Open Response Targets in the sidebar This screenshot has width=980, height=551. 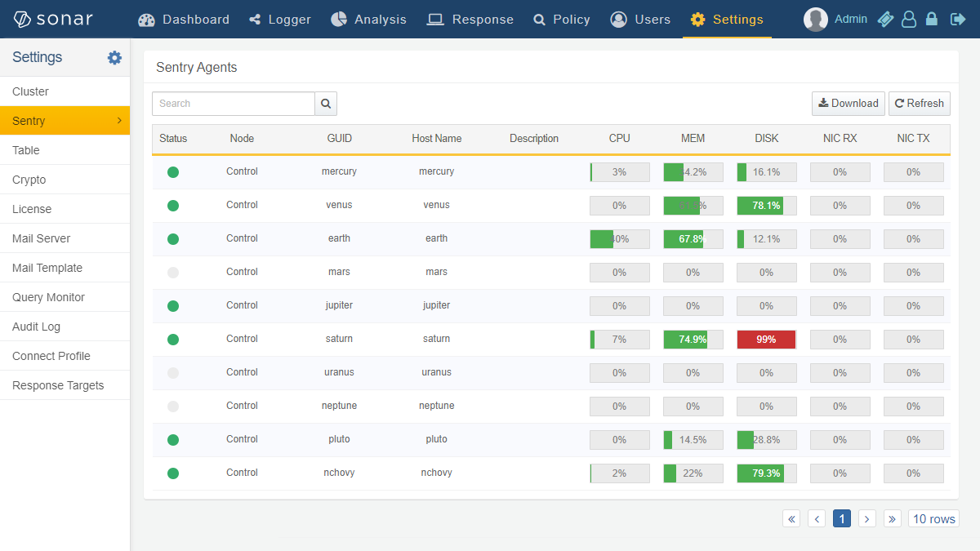tap(65, 385)
